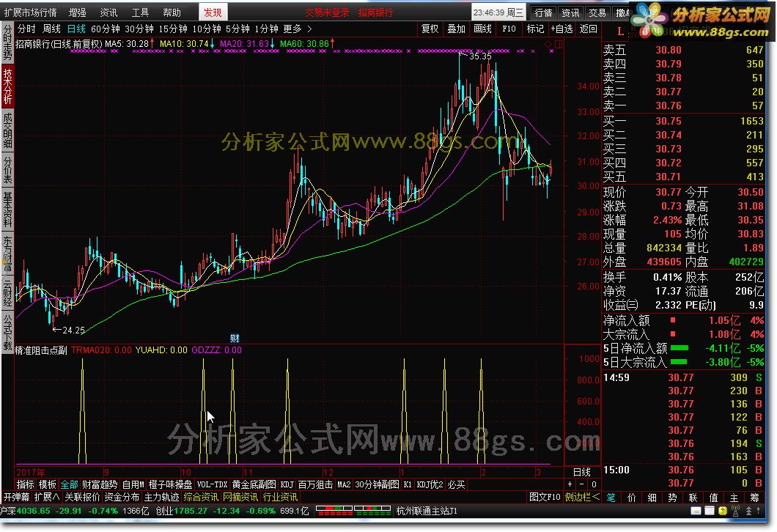
Task: Open the 资金分布 tab
Action: [x=122, y=497]
